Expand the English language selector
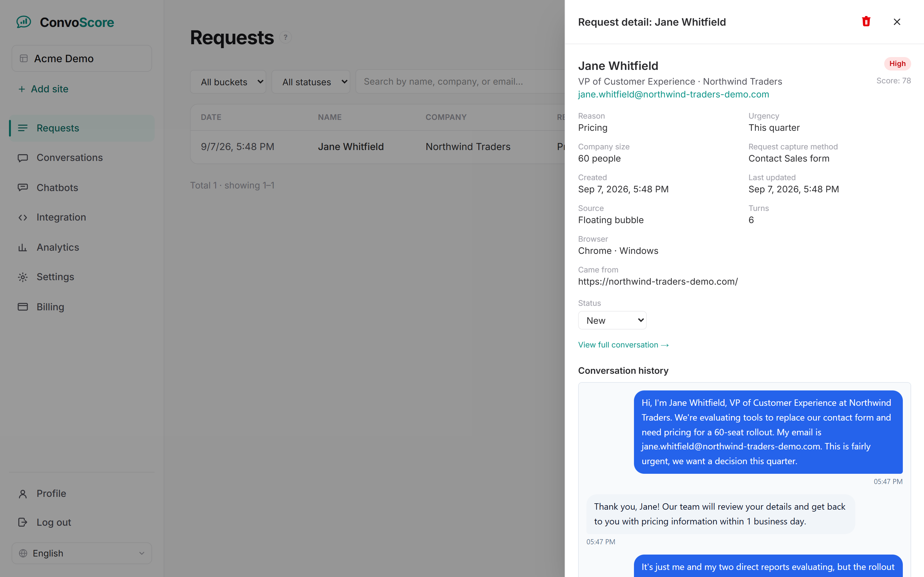Image resolution: width=924 pixels, height=577 pixels. tap(82, 553)
